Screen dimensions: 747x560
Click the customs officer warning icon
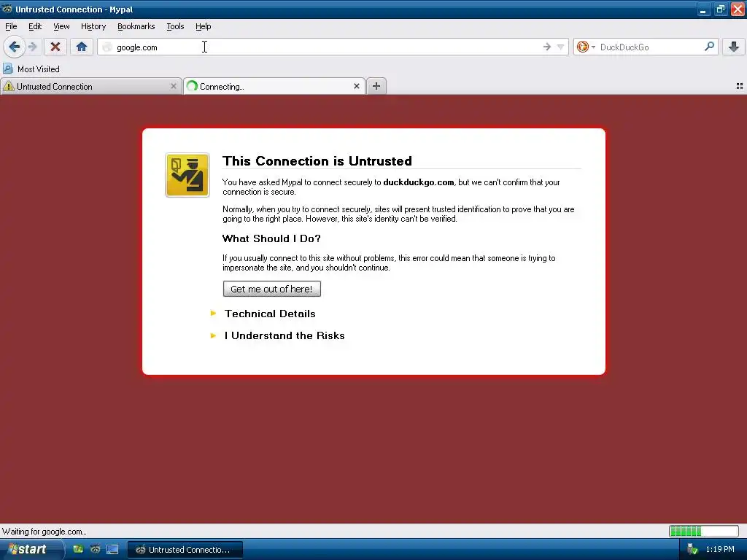187,175
